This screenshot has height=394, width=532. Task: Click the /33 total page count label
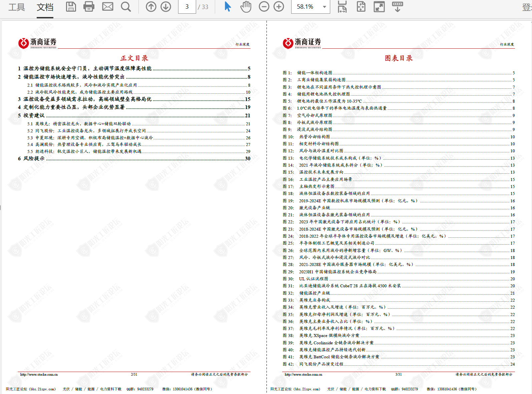coord(203,7)
